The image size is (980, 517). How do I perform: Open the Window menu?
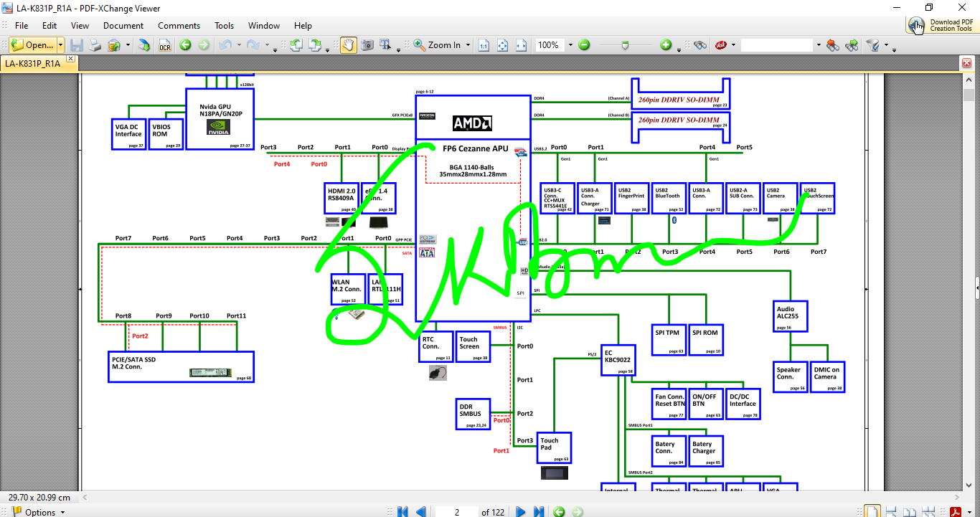coord(264,25)
